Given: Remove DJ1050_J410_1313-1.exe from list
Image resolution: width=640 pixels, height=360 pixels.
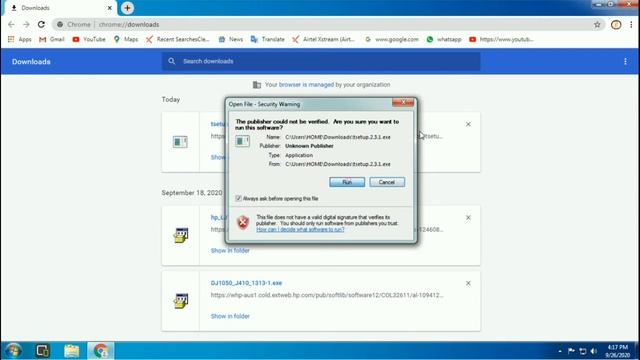Looking at the screenshot, I should click(x=468, y=283).
